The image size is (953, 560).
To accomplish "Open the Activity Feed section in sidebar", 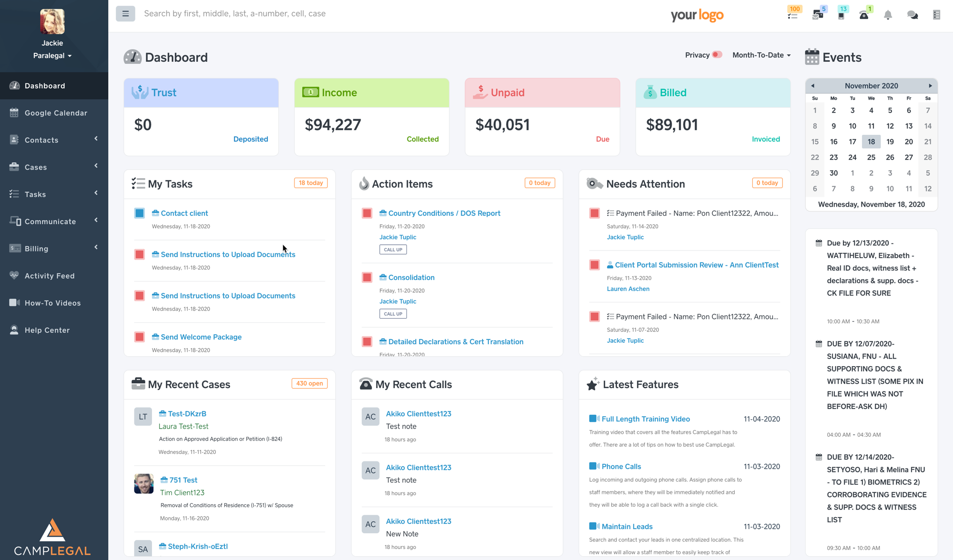I will click(x=50, y=275).
